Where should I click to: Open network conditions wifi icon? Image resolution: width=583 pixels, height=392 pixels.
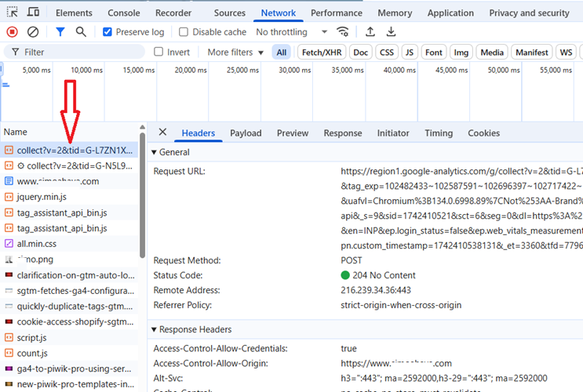coord(342,32)
